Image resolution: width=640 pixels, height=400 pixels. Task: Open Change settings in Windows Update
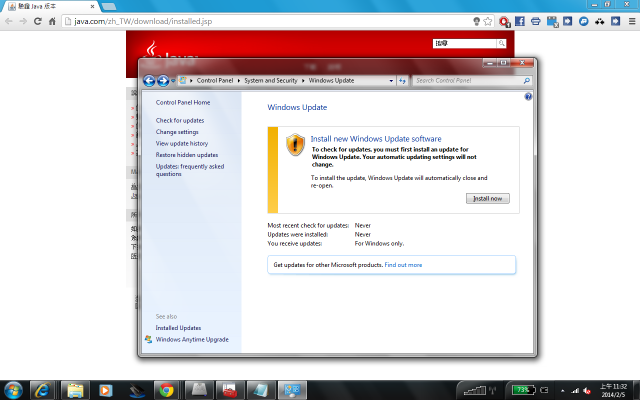point(177,132)
